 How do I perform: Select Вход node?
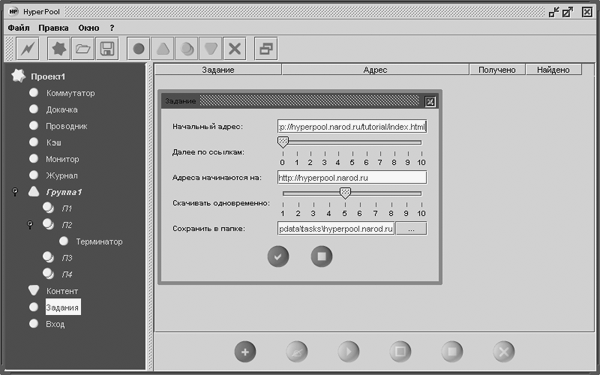point(55,324)
